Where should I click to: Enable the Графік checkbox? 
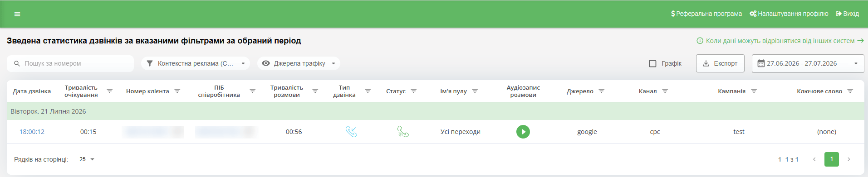click(652, 63)
